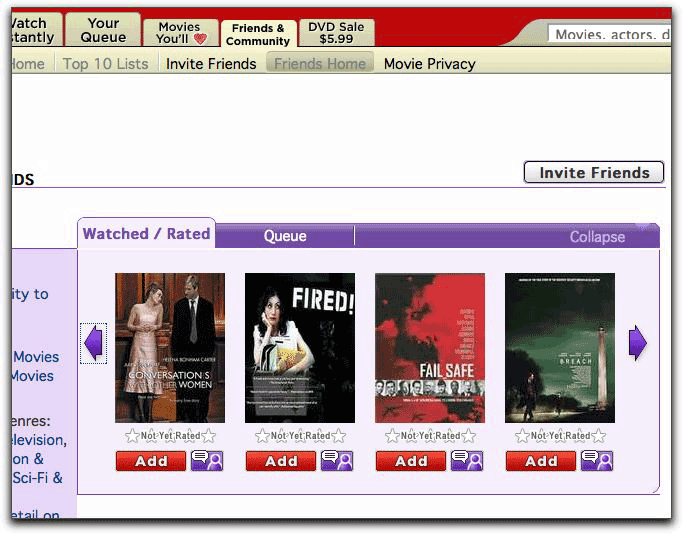The image size is (683, 534).
Task: Switch to the Queue tab
Action: click(285, 236)
